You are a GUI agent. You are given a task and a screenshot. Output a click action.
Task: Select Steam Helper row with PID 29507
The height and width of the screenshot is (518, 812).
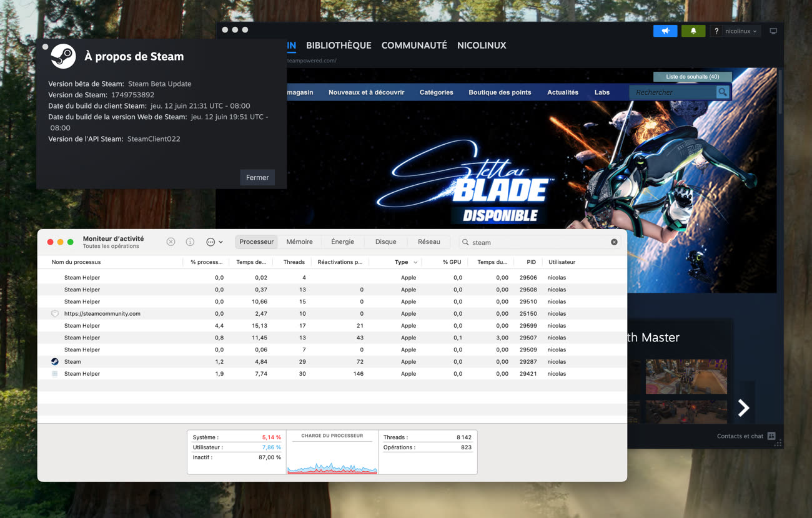(x=332, y=338)
